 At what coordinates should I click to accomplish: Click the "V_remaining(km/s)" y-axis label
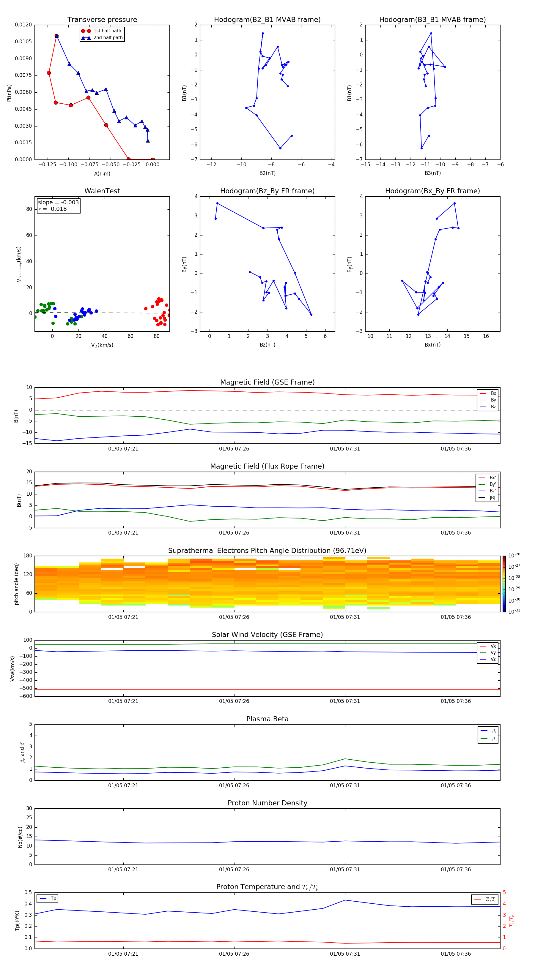[19, 264]
